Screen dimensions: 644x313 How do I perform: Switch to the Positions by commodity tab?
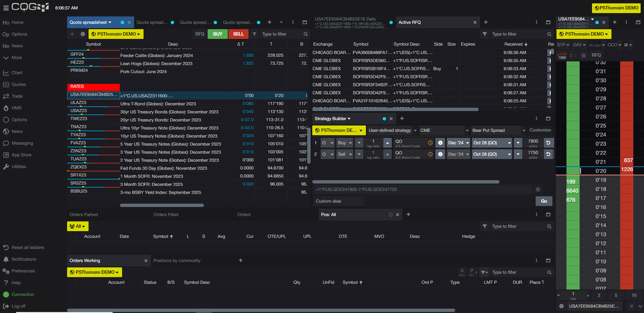point(177,261)
